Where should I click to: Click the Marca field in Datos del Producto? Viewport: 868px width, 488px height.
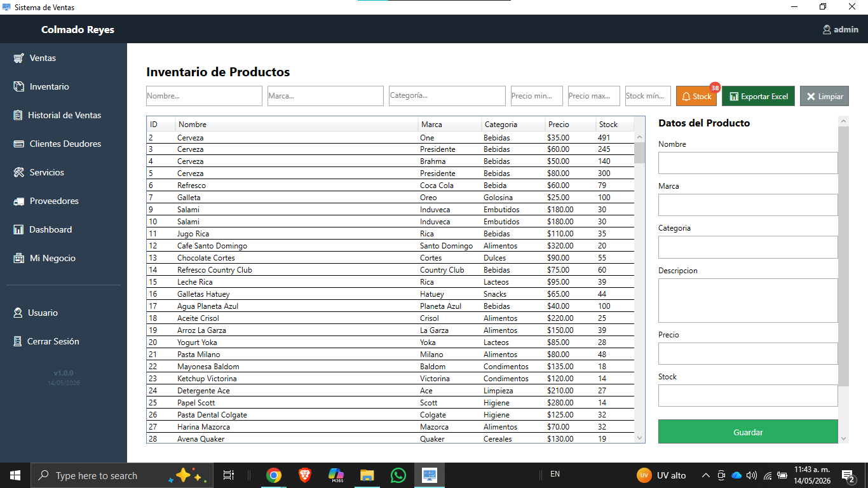(x=748, y=205)
